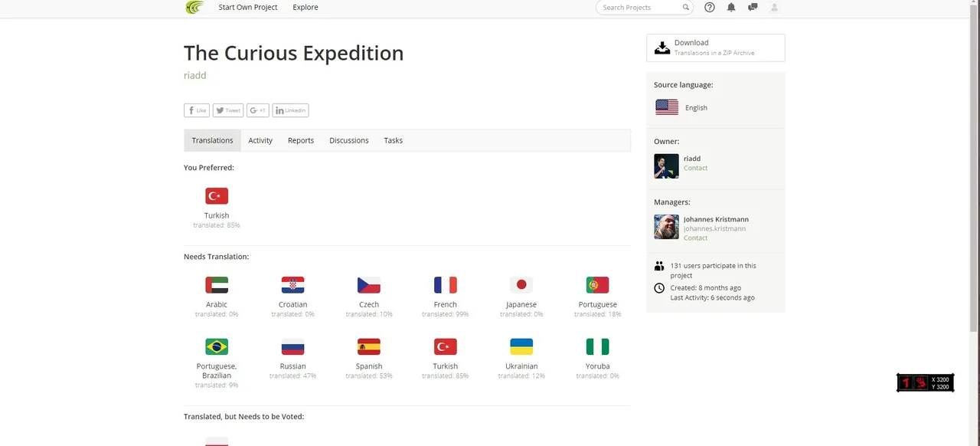Select the Portuguese, Brazilian flag icon
The width and height of the screenshot is (980, 446).
click(217, 346)
